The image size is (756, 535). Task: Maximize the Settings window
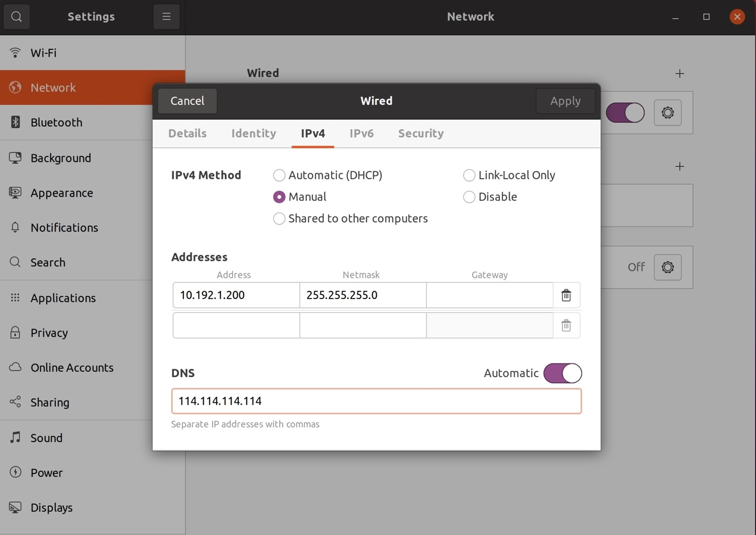coord(707,17)
